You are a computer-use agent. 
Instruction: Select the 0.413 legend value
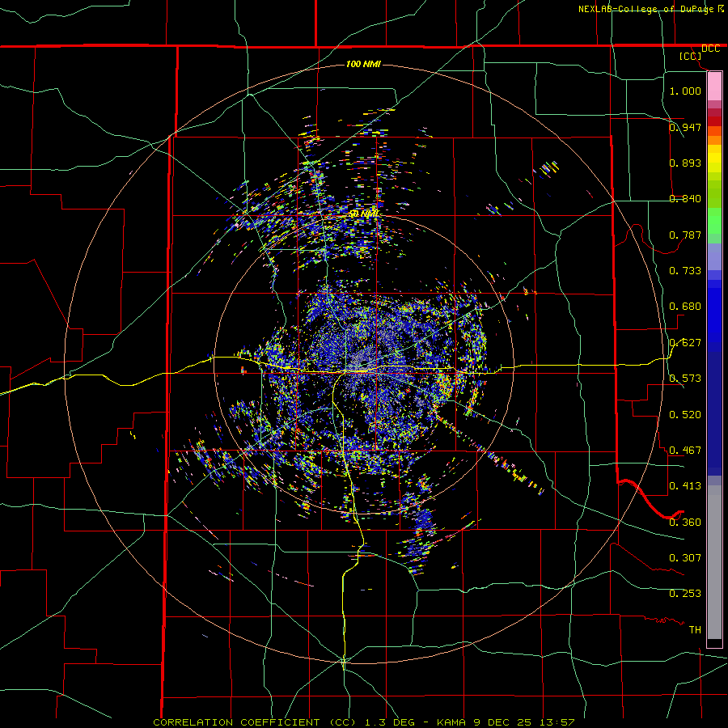click(x=685, y=485)
